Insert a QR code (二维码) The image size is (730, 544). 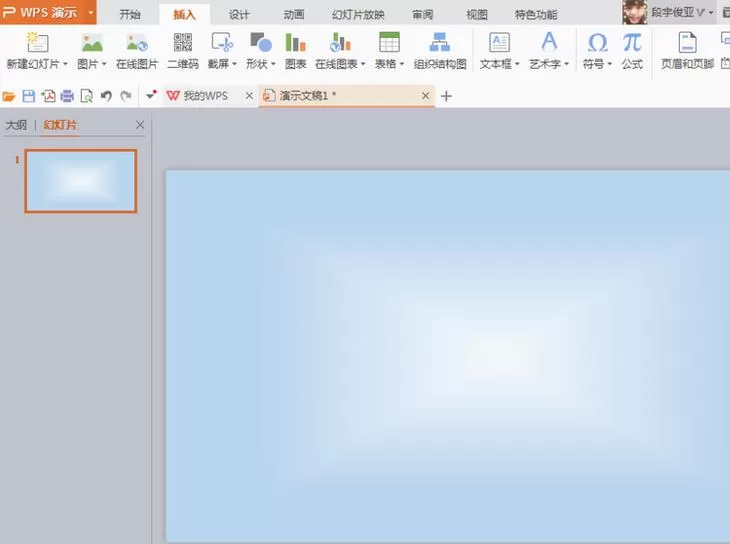[183, 42]
